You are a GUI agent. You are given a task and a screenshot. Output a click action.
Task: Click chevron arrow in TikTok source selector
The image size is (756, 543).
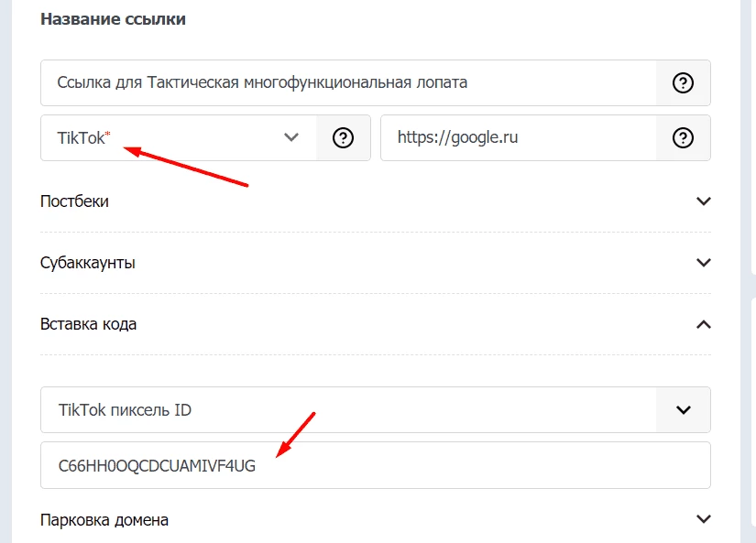click(x=291, y=137)
